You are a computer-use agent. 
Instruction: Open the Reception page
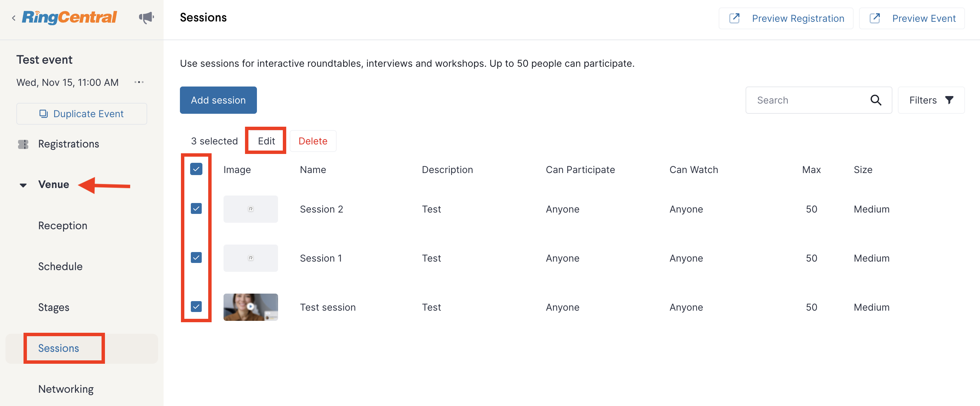pos(63,225)
